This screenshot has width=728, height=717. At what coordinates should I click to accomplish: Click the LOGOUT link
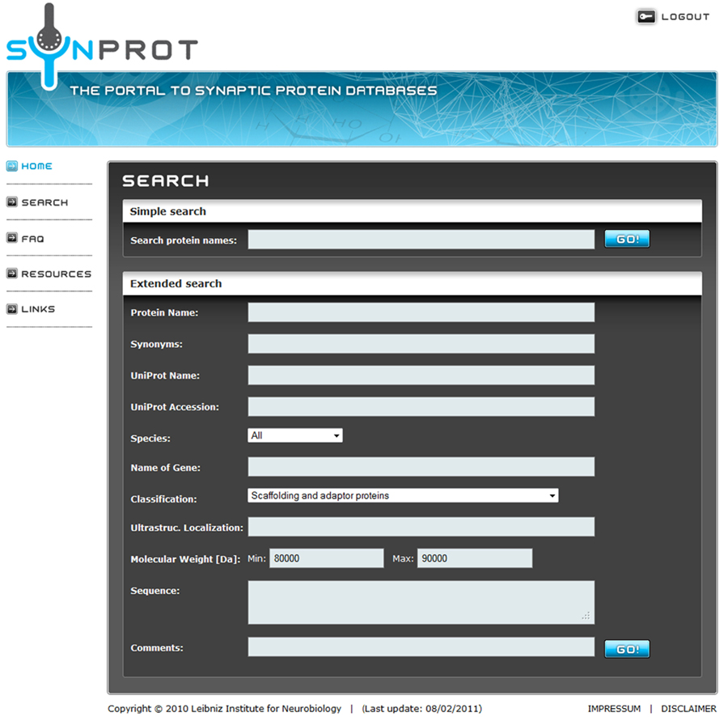[685, 17]
